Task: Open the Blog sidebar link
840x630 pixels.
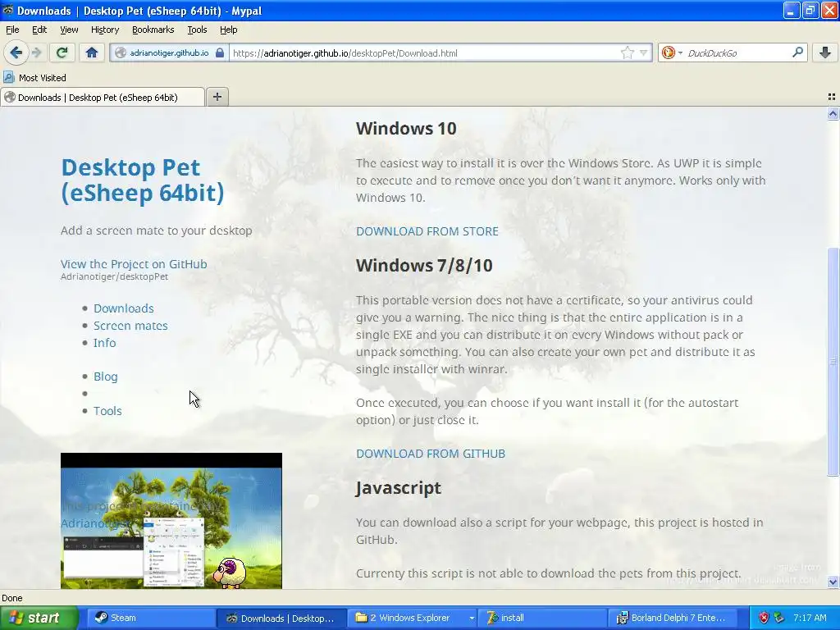Action: click(106, 377)
